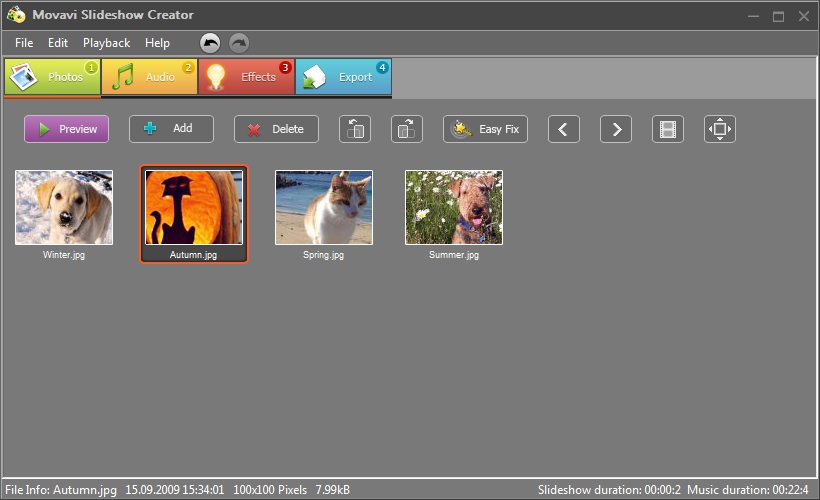
Task: Click the filmstrip view icon
Action: pos(668,129)
